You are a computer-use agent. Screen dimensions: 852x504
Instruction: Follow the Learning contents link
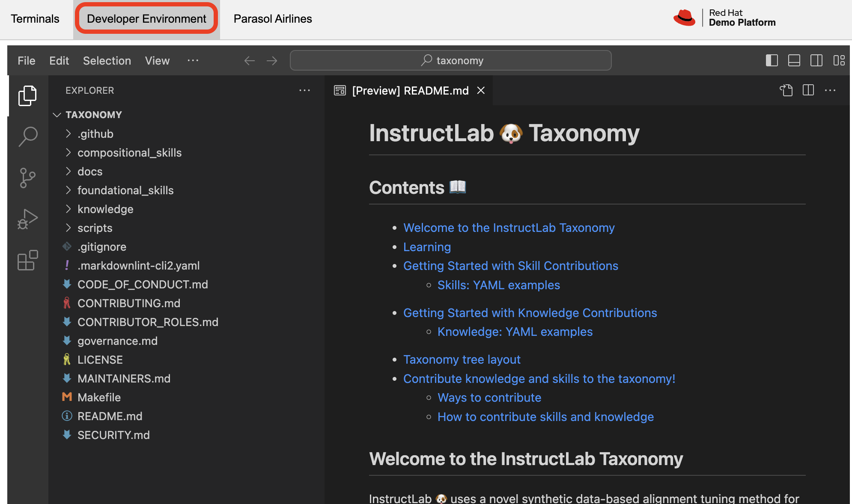[x=427, y=247]
